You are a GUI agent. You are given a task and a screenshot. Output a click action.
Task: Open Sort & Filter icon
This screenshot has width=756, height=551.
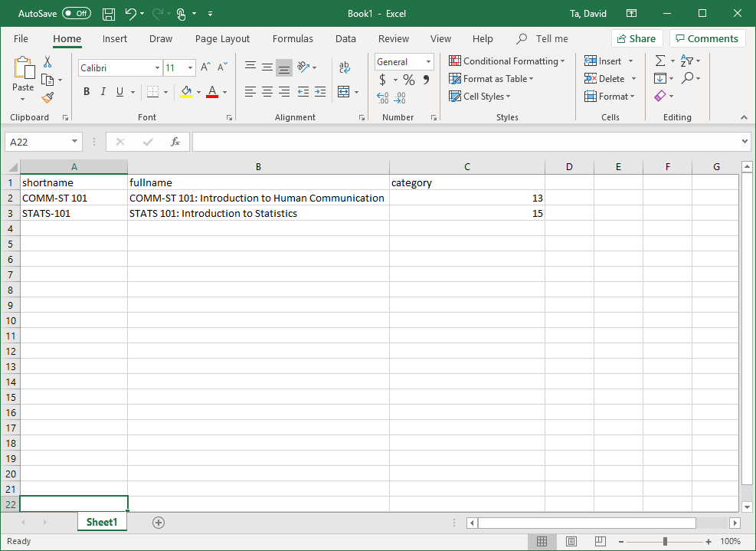pos(686,61)
